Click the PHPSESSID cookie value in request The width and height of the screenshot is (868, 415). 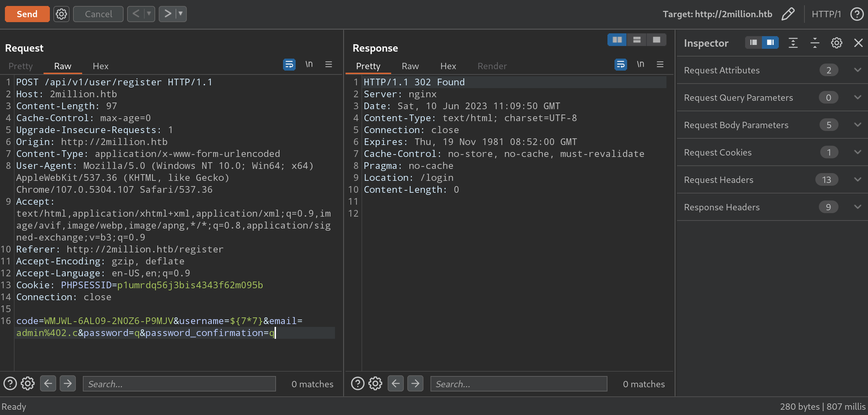[190, 285]
